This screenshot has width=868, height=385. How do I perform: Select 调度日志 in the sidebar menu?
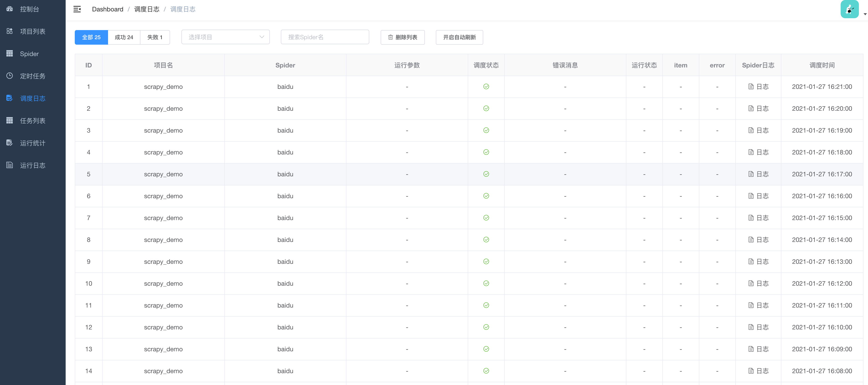[32, 98]
